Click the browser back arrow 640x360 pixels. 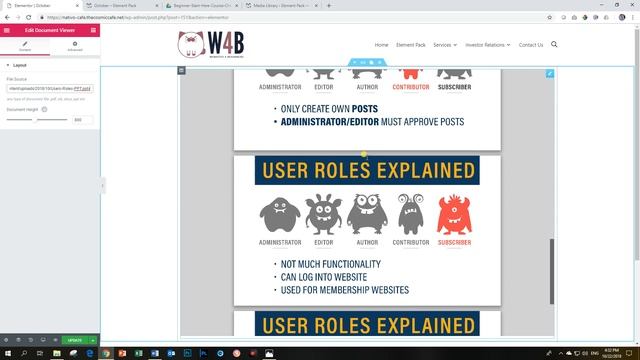pos(7,18)
